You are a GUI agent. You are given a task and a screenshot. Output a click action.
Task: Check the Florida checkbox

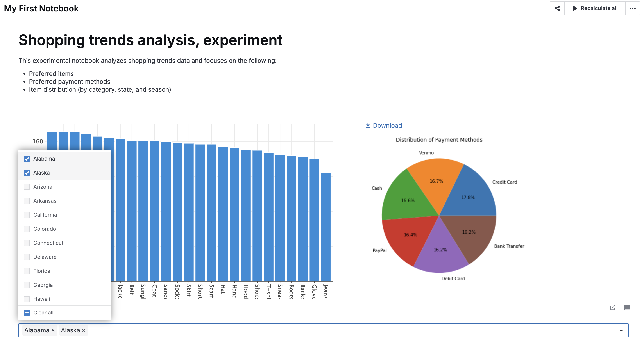(x=27, y=271)
